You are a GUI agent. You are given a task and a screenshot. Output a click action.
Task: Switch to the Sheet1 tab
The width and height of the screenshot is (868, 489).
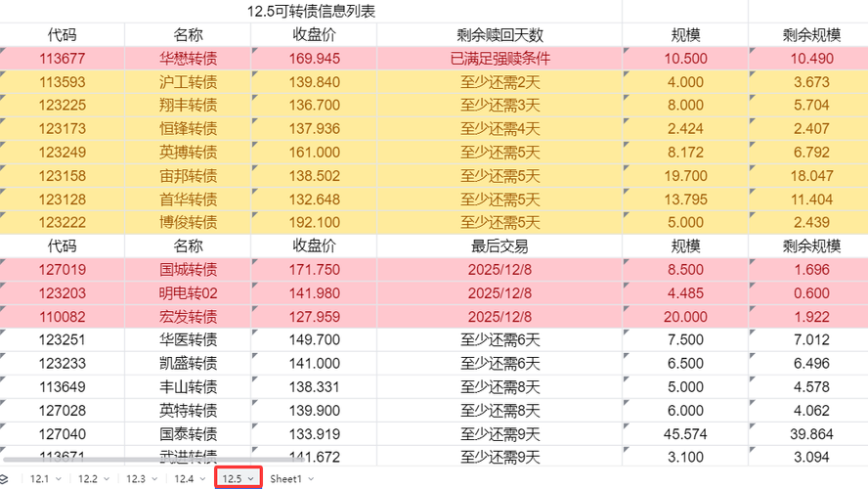(285, 479)
